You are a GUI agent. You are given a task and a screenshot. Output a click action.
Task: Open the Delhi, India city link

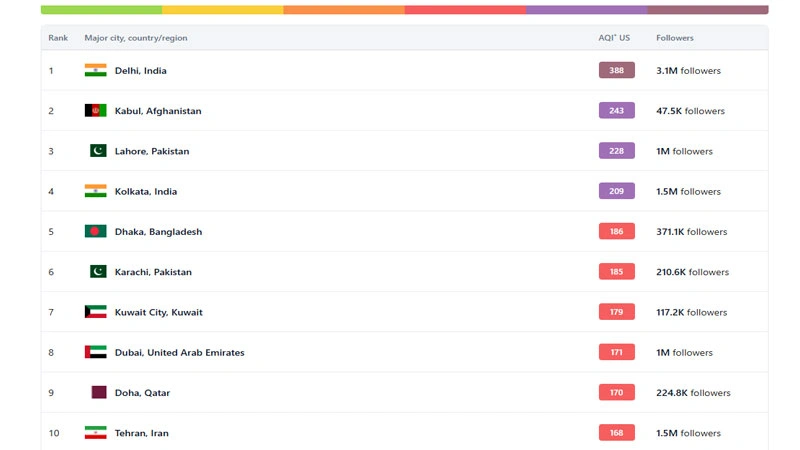tap(141, 71)
